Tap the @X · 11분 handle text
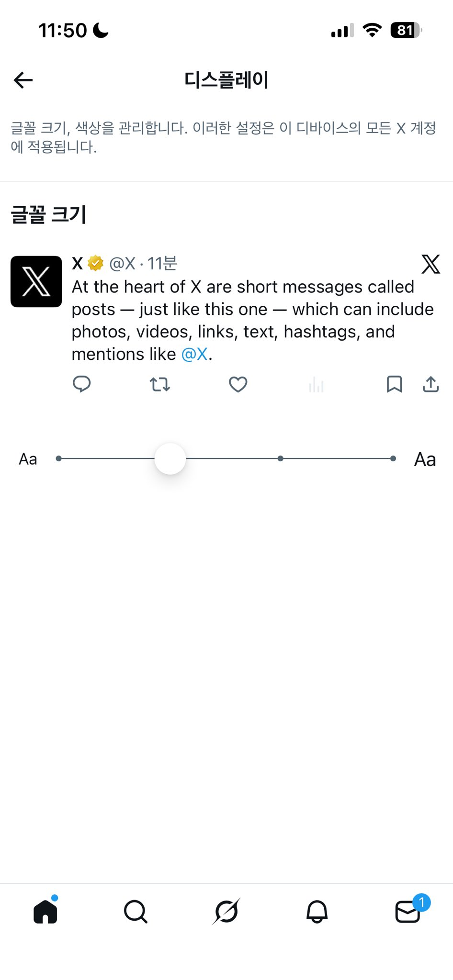 coord(143,263)
